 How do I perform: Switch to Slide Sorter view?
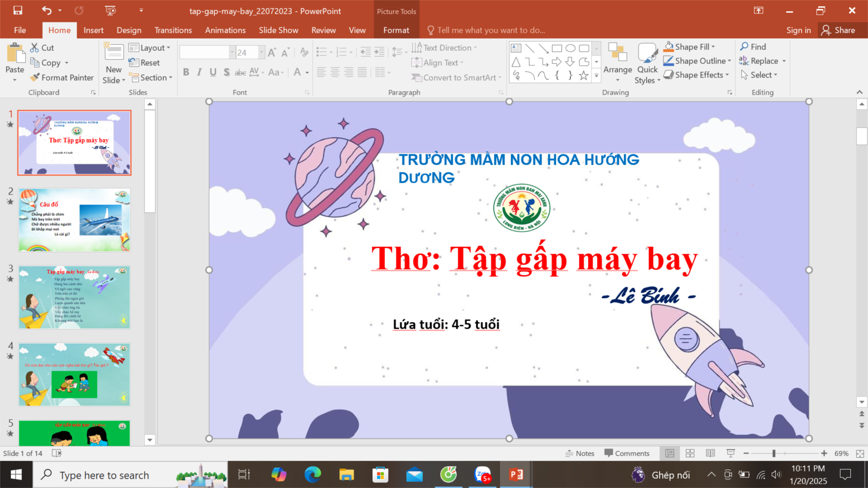(x=690, y=453)
